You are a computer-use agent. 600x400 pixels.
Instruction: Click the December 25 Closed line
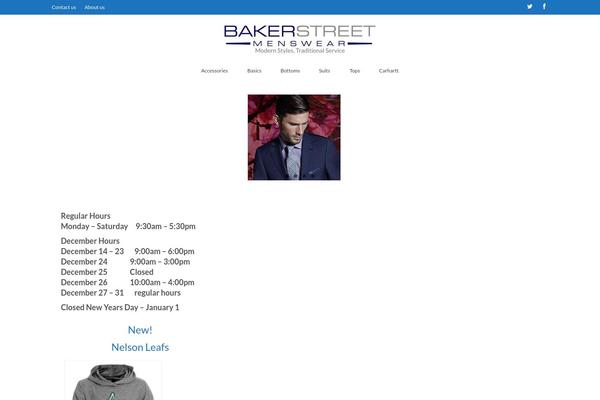[x=107, y=272]
